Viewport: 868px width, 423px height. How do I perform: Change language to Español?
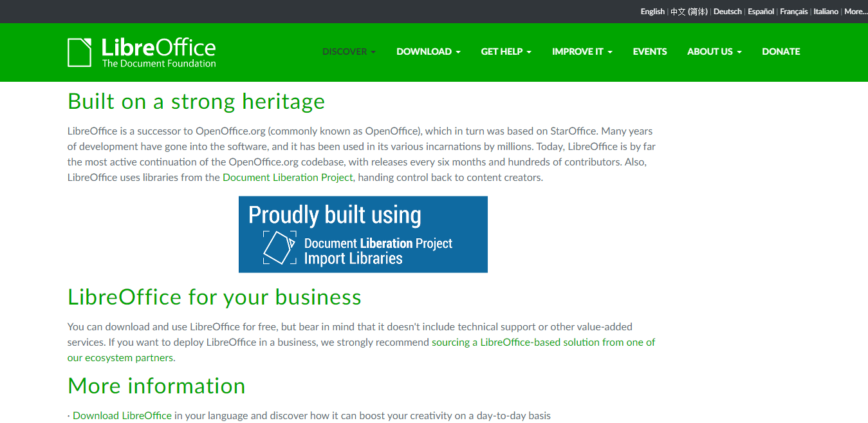[761, 12]
